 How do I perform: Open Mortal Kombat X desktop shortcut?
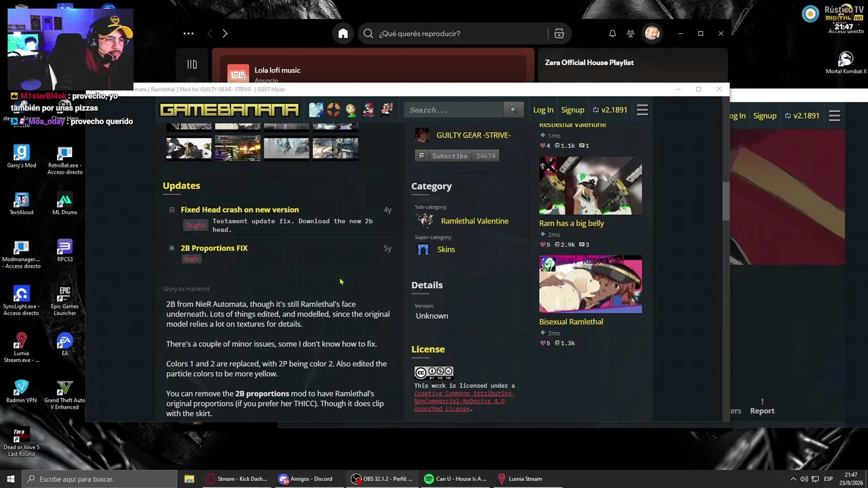coord(846,63)
